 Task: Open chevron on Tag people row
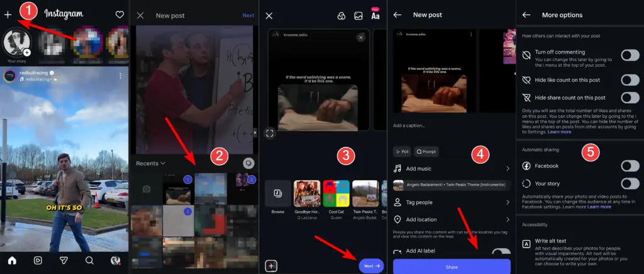click(x=508, y=202)
